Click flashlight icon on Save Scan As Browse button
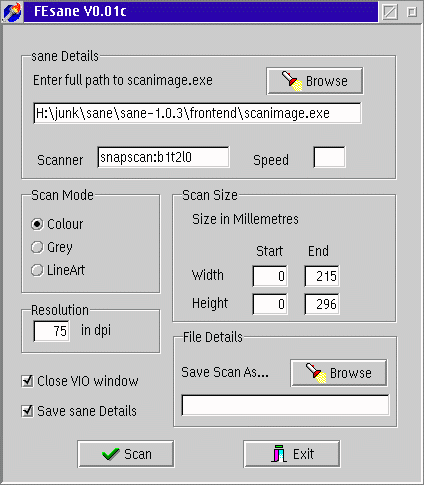The width and height of the screenshot is (424, 485). pos(316,373)
